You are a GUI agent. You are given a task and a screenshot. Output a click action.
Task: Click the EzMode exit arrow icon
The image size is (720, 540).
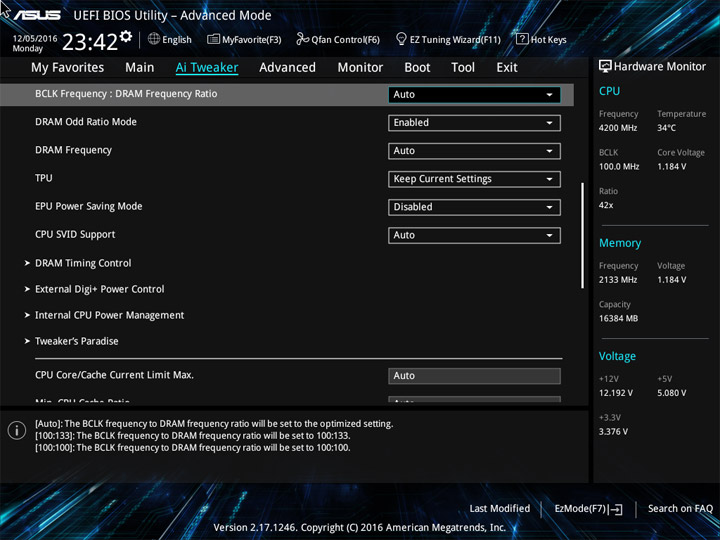617,509
